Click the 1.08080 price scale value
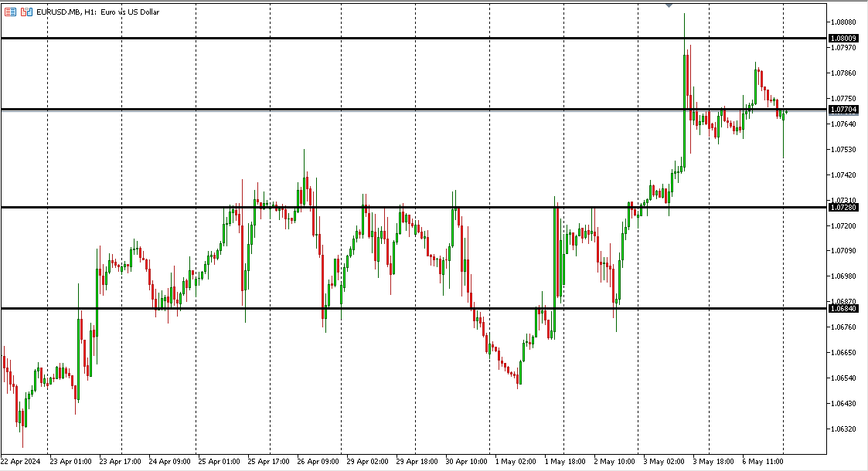The width and height of the screenshot is (868, 471). pyautogui.click(x=843, y=22)
